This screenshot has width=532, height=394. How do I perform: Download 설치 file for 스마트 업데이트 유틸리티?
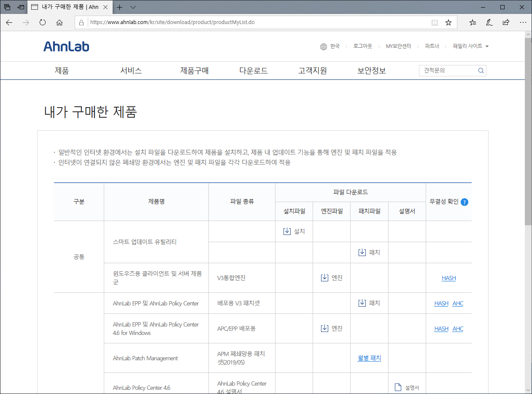(x=294, y=231)
